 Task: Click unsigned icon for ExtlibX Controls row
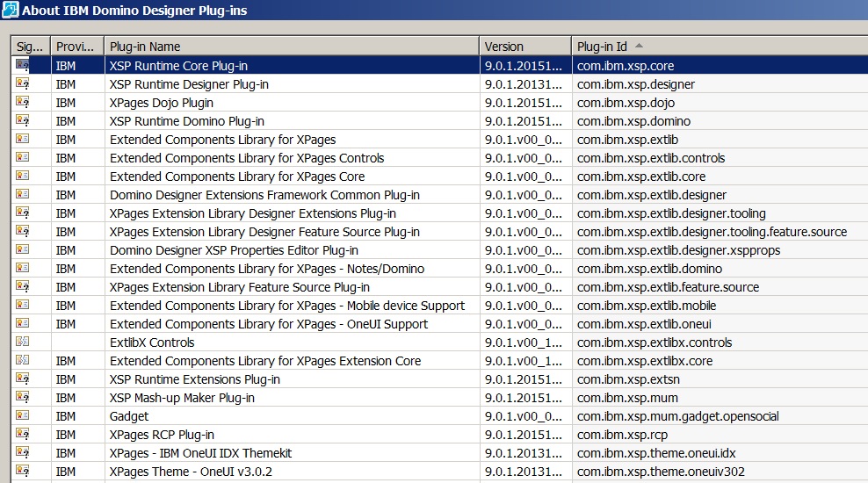[x=22, y=342]
